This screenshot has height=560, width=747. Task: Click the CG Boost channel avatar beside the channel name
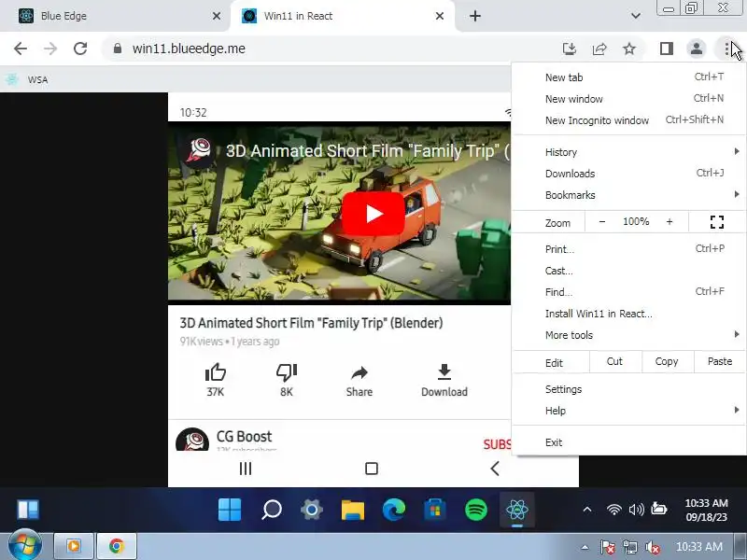(192, 441)
